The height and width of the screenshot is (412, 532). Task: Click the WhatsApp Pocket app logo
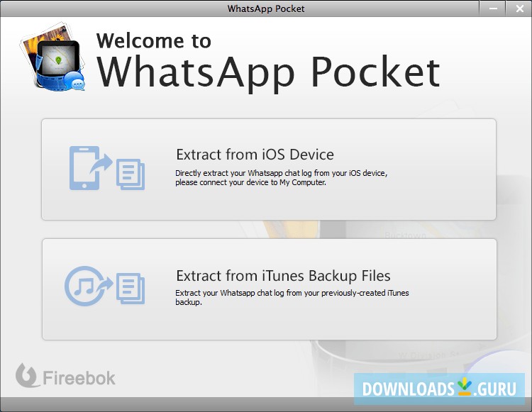[x=52, y=57]
